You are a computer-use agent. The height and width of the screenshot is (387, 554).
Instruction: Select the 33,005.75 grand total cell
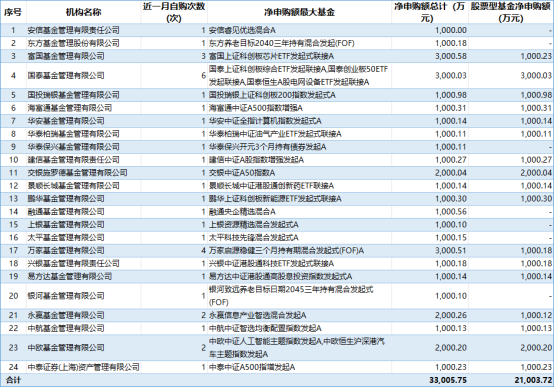[430, 380]
